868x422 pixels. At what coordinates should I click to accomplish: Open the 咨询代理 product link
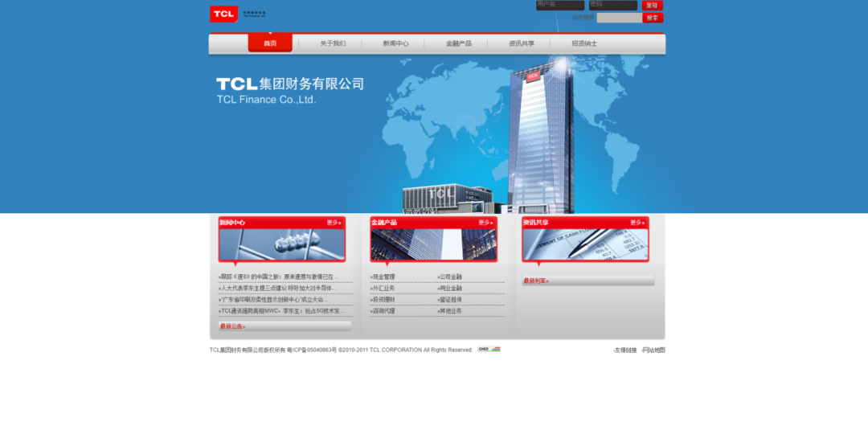click(383, 311)
